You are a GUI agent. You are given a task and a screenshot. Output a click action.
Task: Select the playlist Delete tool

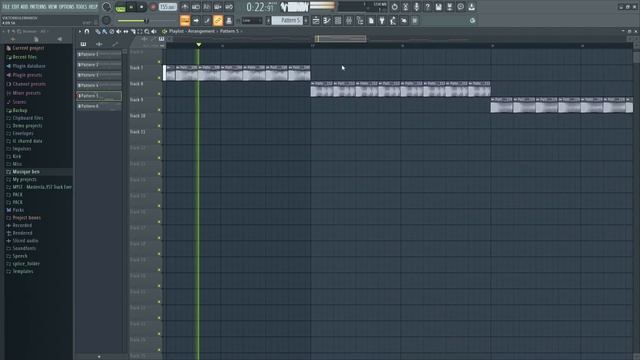(111, 31)
